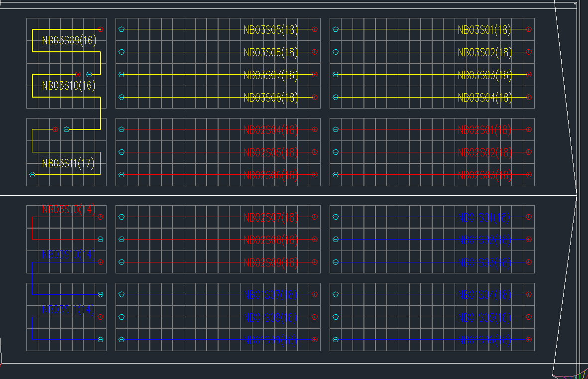This screenshot has width=588, height=379.
Task: Select red positive terminal of string NB03S09
Action: pos(101,29)
